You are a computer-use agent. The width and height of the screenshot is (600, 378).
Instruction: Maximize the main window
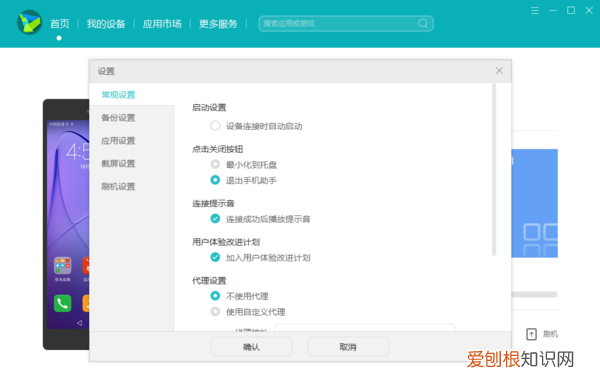pyautogui.click(x=571, y=10)
